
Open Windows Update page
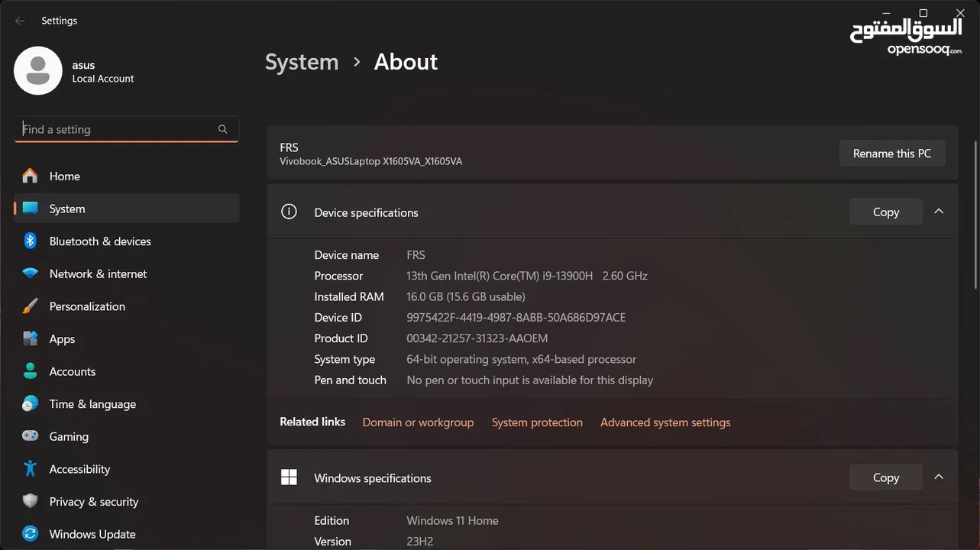coord(127,534)
